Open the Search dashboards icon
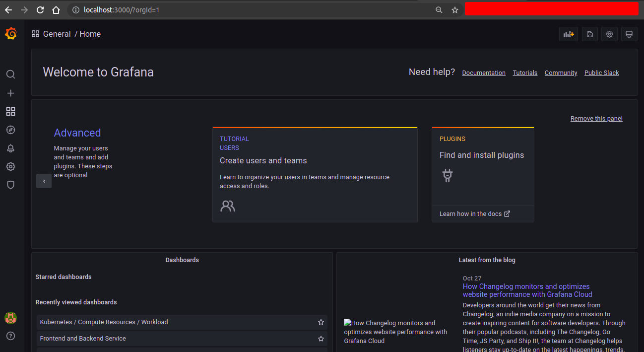This screenshot has height=352, width=644. coord(10,74)
